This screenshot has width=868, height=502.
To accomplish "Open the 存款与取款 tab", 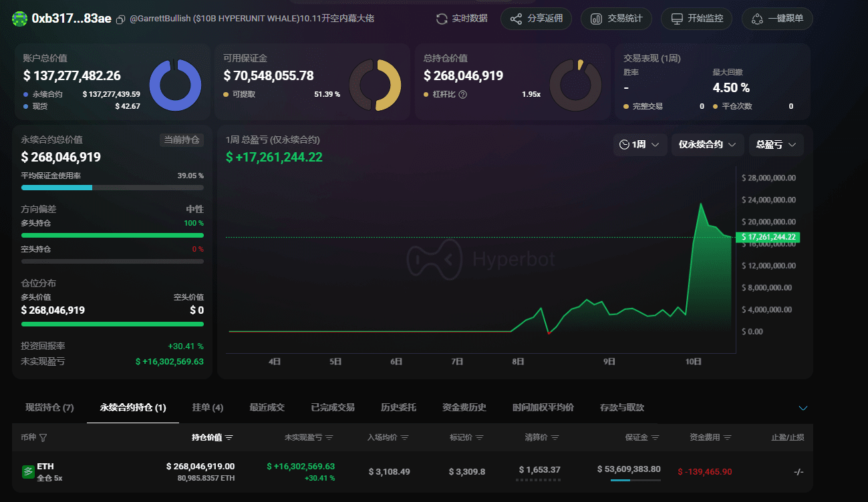I will [622, 407].
